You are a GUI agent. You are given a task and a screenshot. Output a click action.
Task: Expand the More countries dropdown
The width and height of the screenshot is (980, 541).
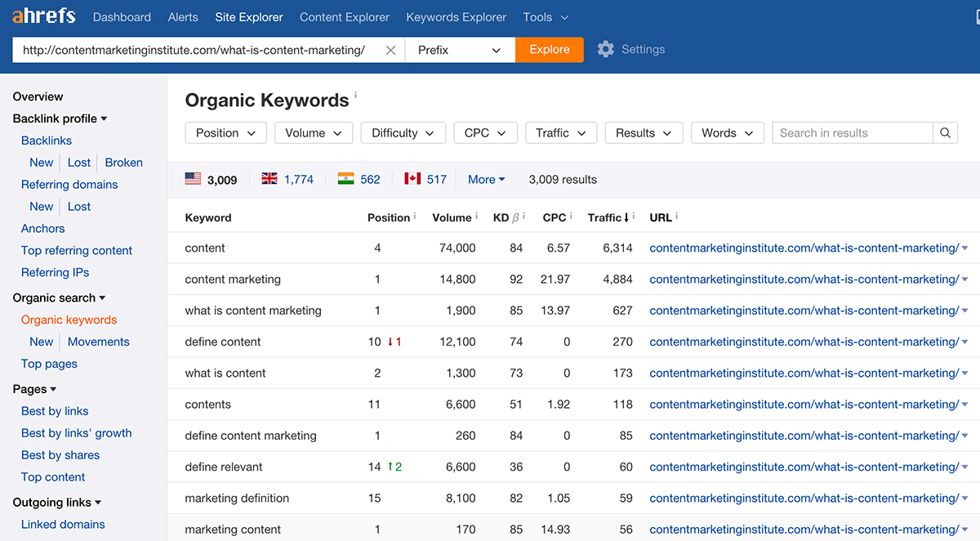pos(487,179)
